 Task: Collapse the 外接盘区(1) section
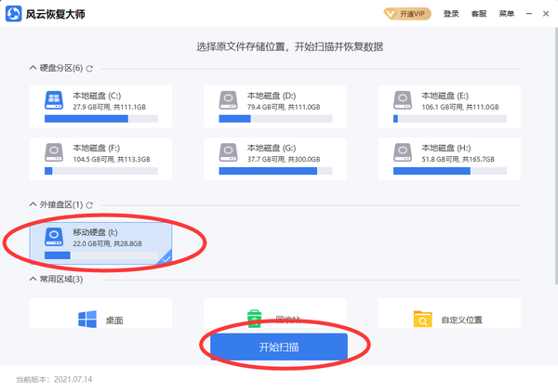(x=33, y=204)
